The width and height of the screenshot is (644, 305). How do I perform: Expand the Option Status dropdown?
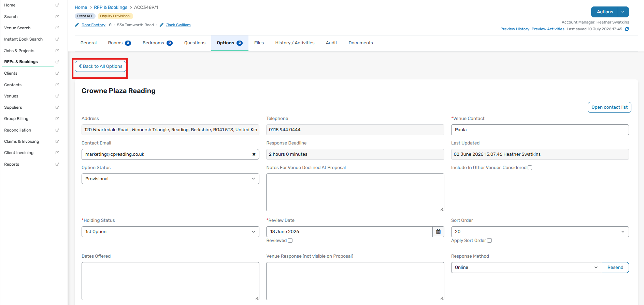170,179
